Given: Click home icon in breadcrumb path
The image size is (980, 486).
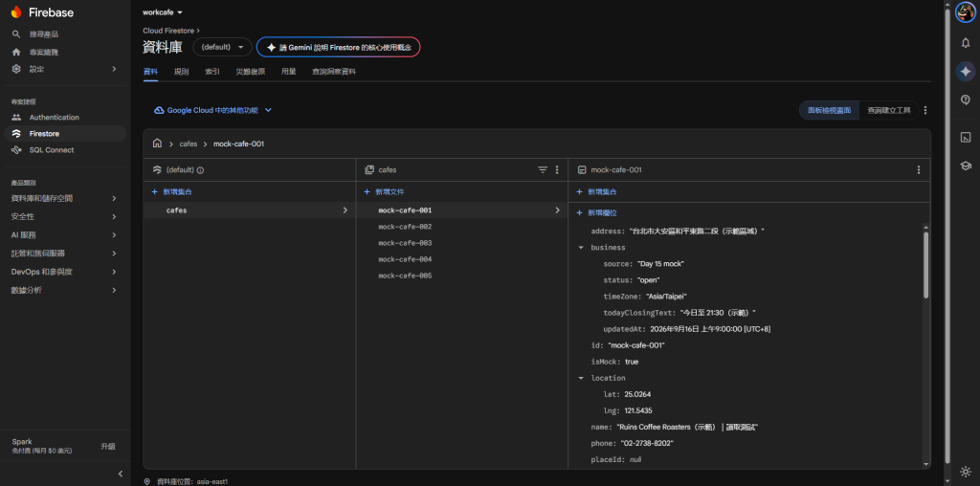Looking at the screenshot, I should [157, 144].
